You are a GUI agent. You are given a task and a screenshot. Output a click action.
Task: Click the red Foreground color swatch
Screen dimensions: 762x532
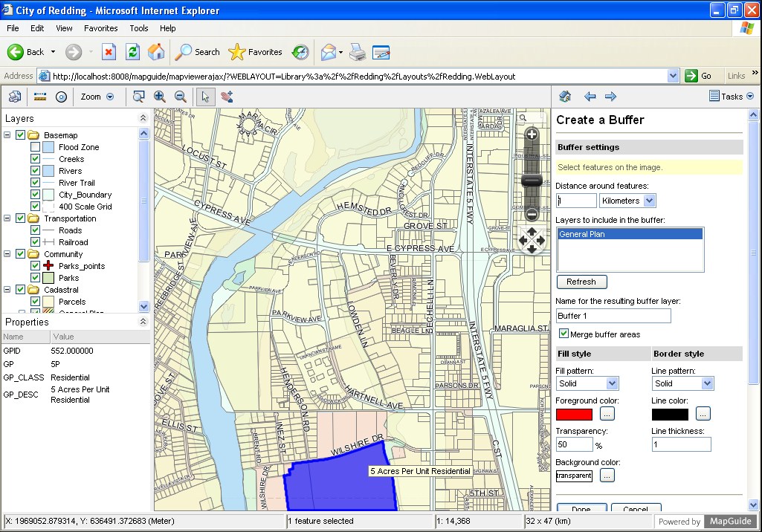(x=572, y=414)
